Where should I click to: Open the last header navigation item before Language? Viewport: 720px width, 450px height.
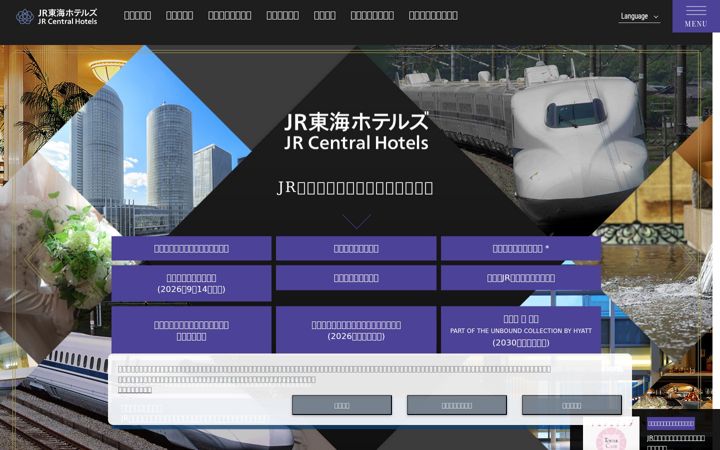tap(433, 16)
